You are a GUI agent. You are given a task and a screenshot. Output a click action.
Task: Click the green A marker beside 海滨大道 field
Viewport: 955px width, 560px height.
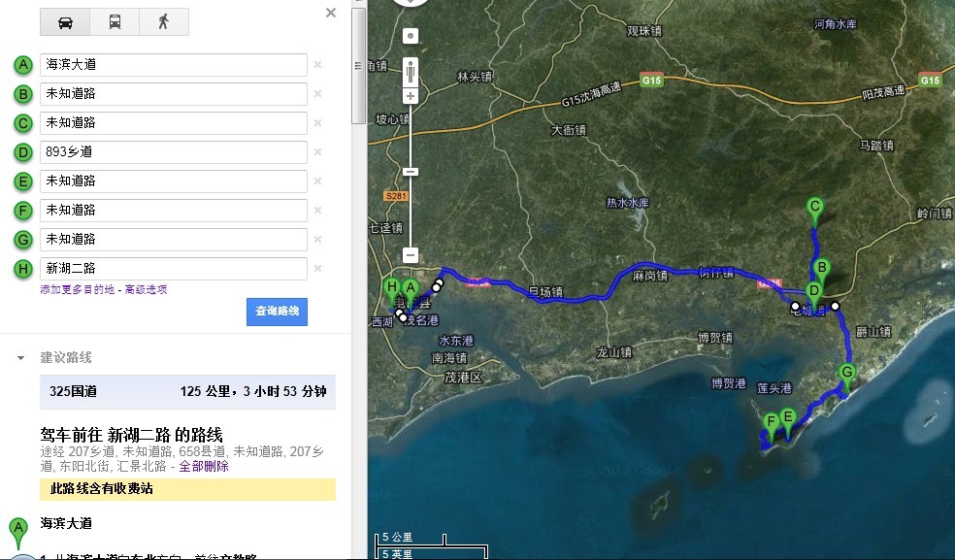tap(23, 65)
